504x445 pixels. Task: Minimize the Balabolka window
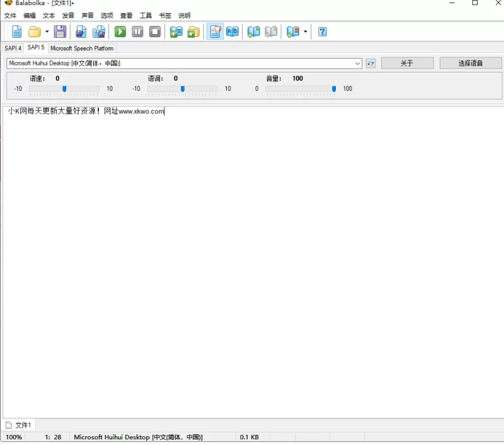coord(452,3)
